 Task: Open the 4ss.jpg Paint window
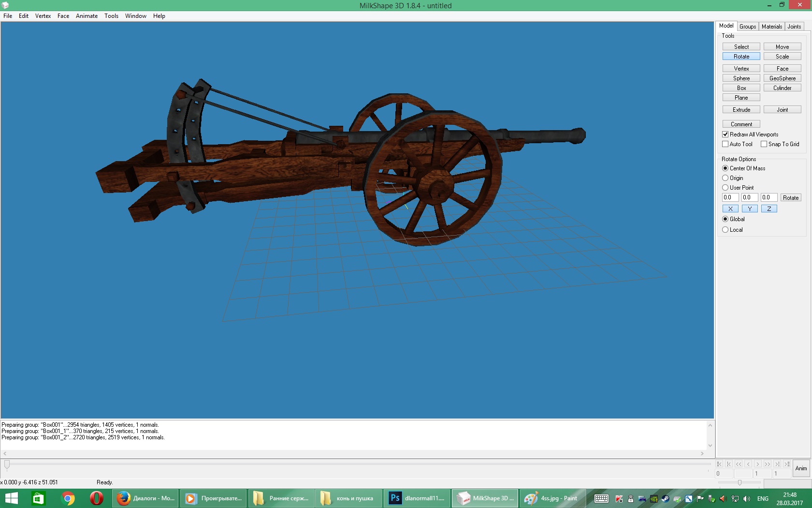[552, 498]
